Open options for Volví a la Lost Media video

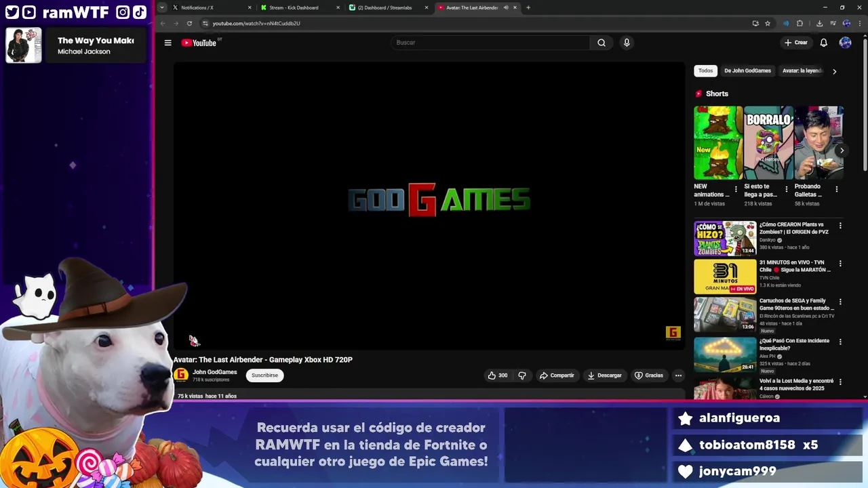pyautogui.click(x=840, y=382)
